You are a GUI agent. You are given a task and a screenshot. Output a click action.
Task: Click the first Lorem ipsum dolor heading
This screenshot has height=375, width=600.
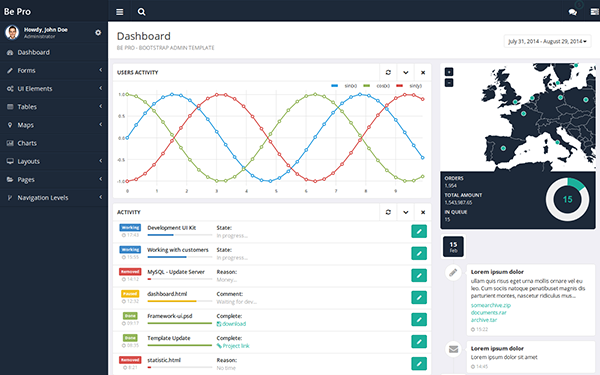click(x=497, y=272)
